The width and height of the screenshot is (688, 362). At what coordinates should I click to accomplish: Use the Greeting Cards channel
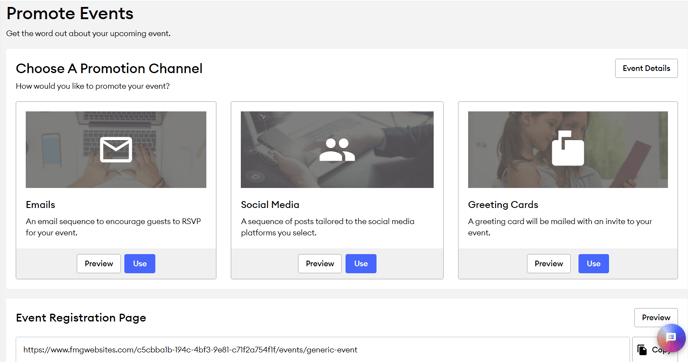point(594,264)
